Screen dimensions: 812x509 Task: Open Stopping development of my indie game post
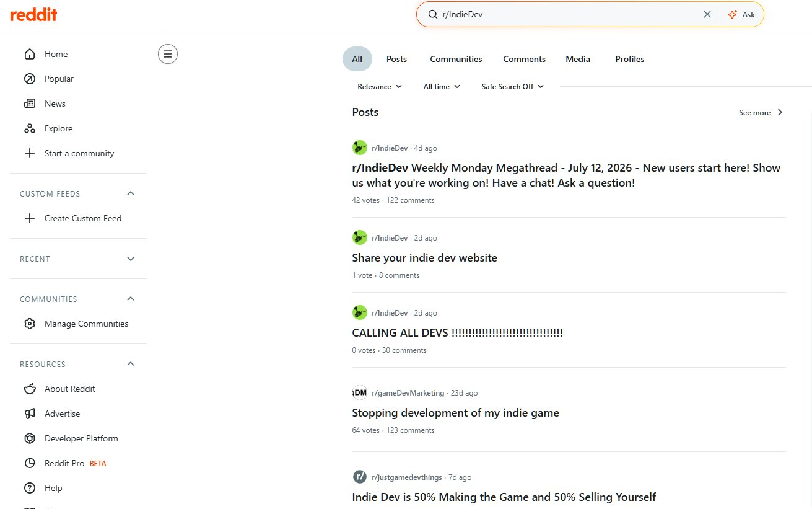(x=455, y=412)
